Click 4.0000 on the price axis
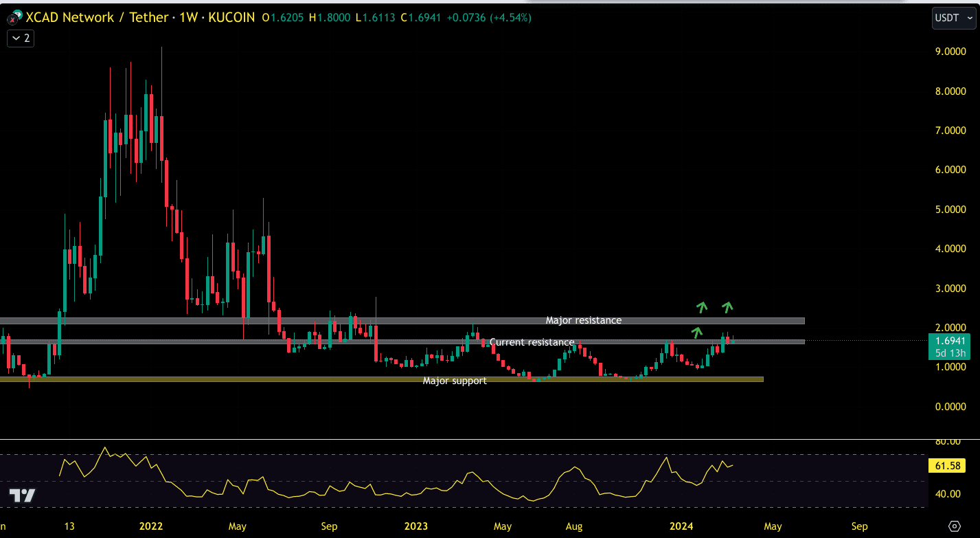This screenshot has height=538, width=980. tap(950, 249)
